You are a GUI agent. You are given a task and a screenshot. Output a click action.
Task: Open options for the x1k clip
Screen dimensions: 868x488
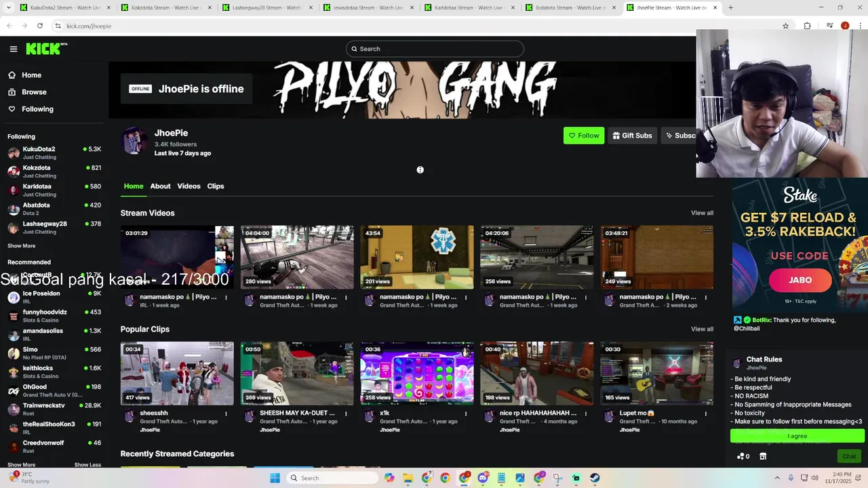(x=466, y=413)
